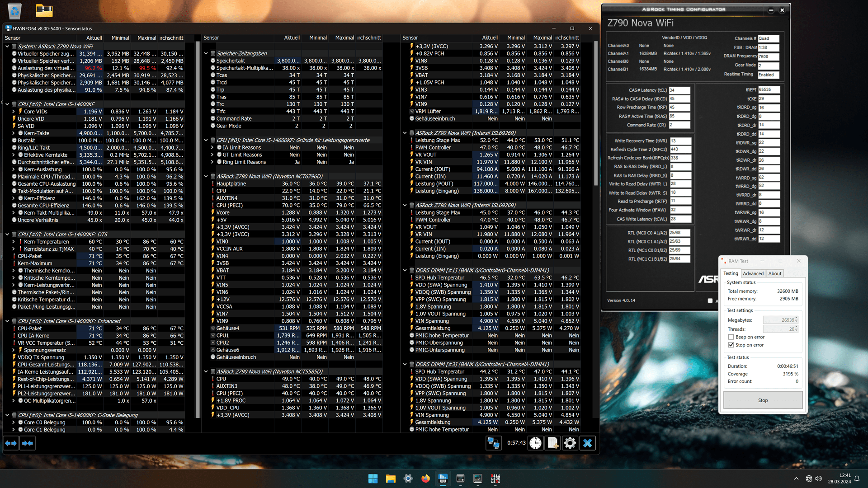Expand the Kern-Temperaturen row
This screenshot has width=868, height=488.
(14, 241)
